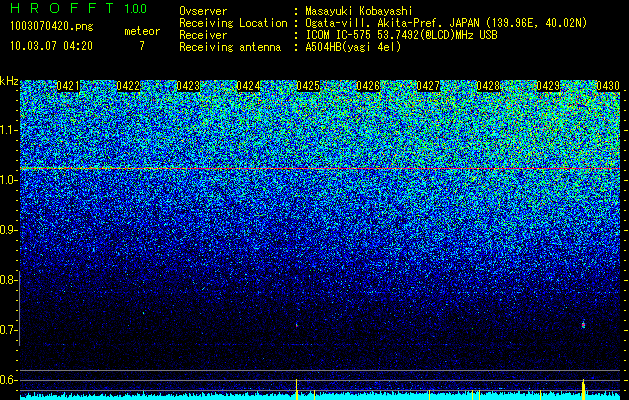The height and width of the screenshot is (400, 629).
Task: Click the 0422 time marker
Action: click(128, 86)
